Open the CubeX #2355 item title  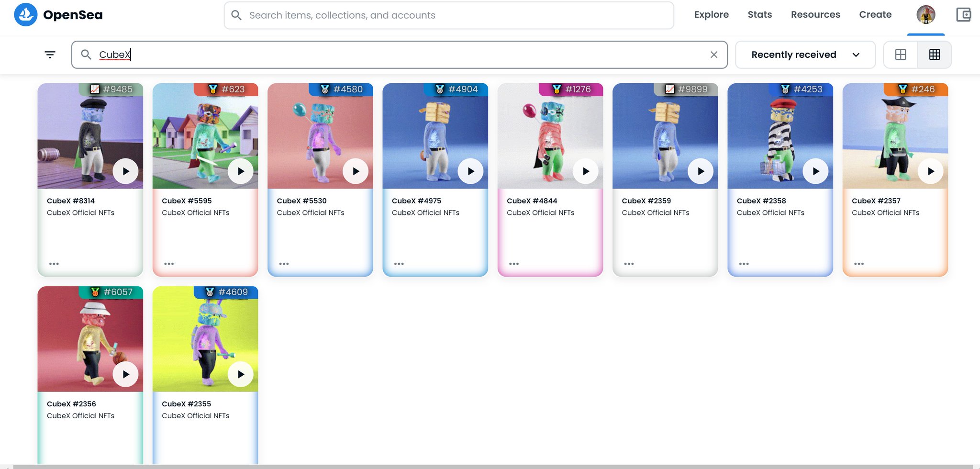(186, 404)
